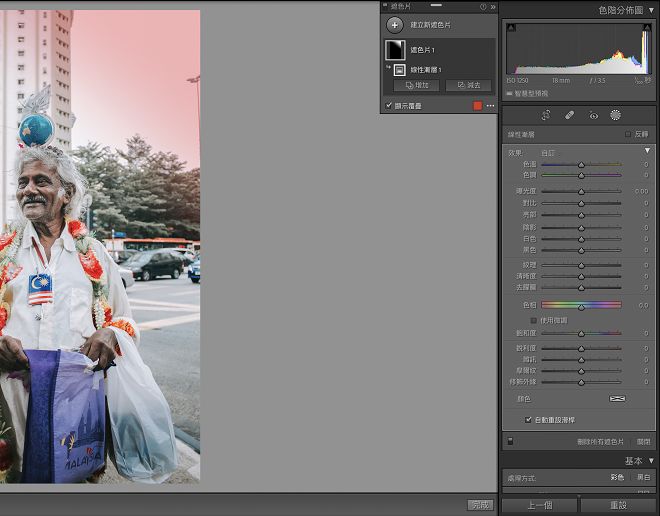
Task: Click ISO 1250 text under histogram
Action: [x=517, y=80]
